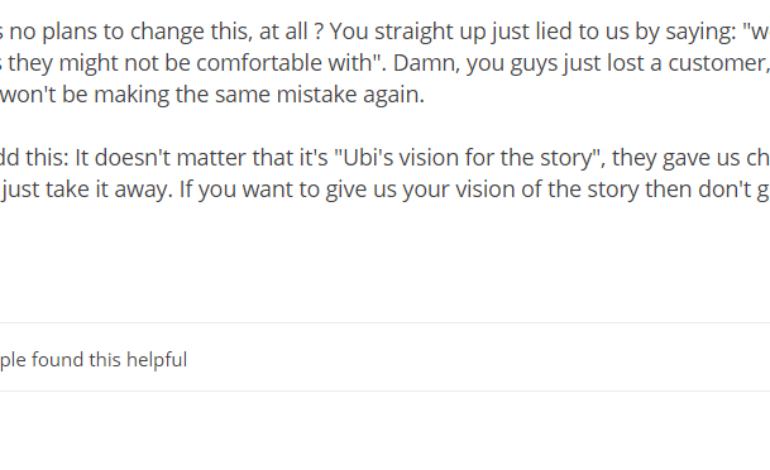
Task: Click the horizontal divider below the helpful count
Action: point(385,391)
